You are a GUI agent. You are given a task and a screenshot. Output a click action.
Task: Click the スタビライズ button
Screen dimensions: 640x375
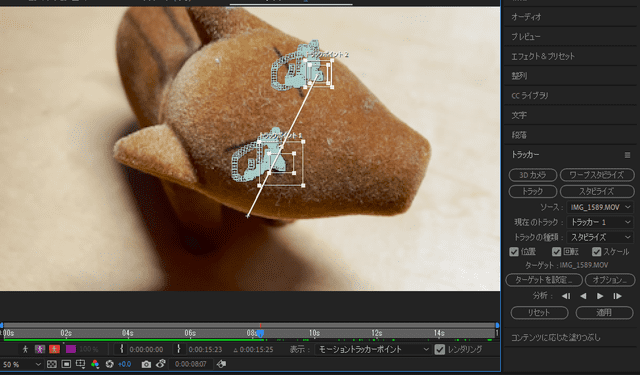(597, 191)
